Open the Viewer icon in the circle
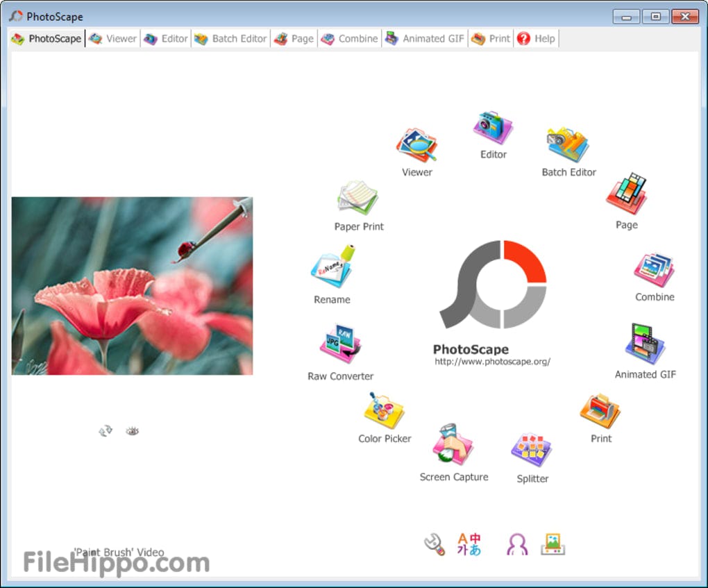Screen dimensions: 708x588 click(x=416, y=145)
